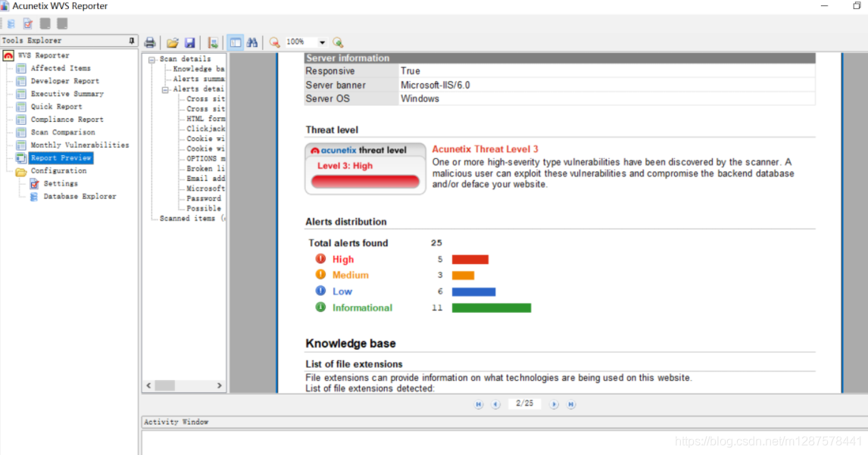
Task: Click the Compliance Report icon
Action: (x=21, y=119)
